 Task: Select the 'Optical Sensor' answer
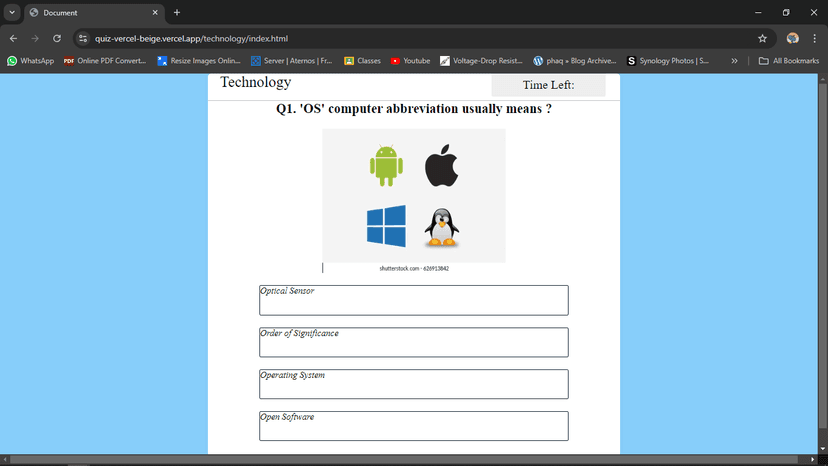coord(413,300)
